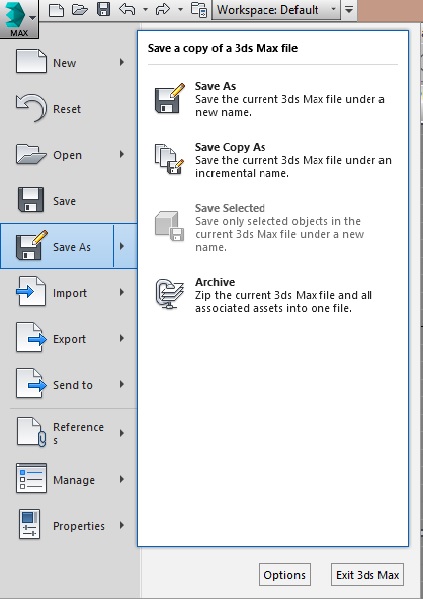Viewport: 423px width, 599px height.
Task: Click the greyed Save Selected cube icon
Action: tap(169, 226)
